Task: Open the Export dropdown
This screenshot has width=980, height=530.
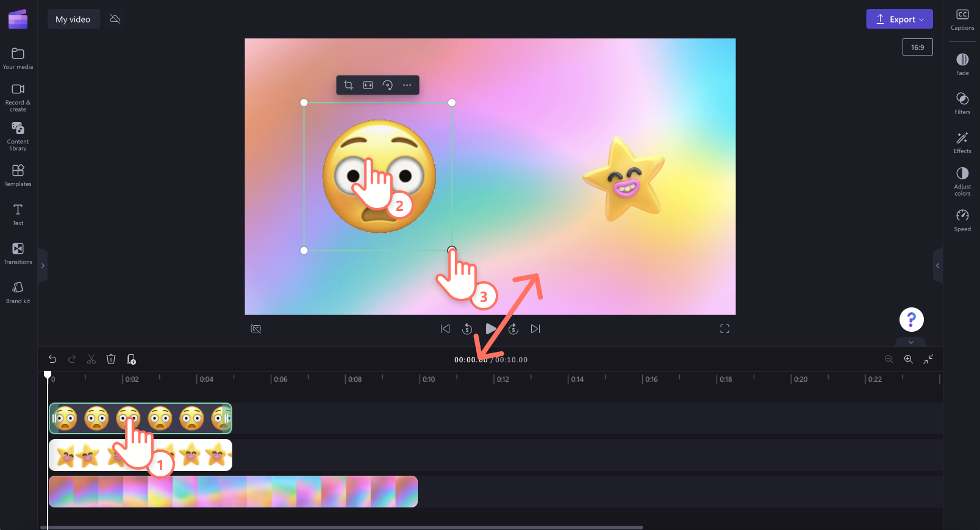Action: 900,19
